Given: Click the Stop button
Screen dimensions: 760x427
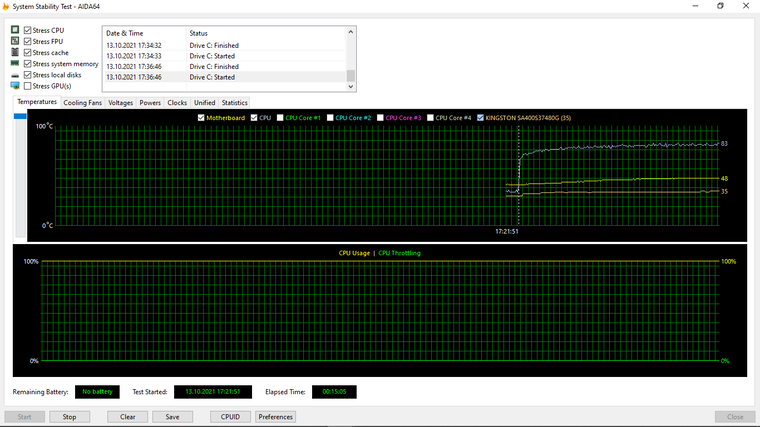Looking at the screenshot, I should point(69,417).
